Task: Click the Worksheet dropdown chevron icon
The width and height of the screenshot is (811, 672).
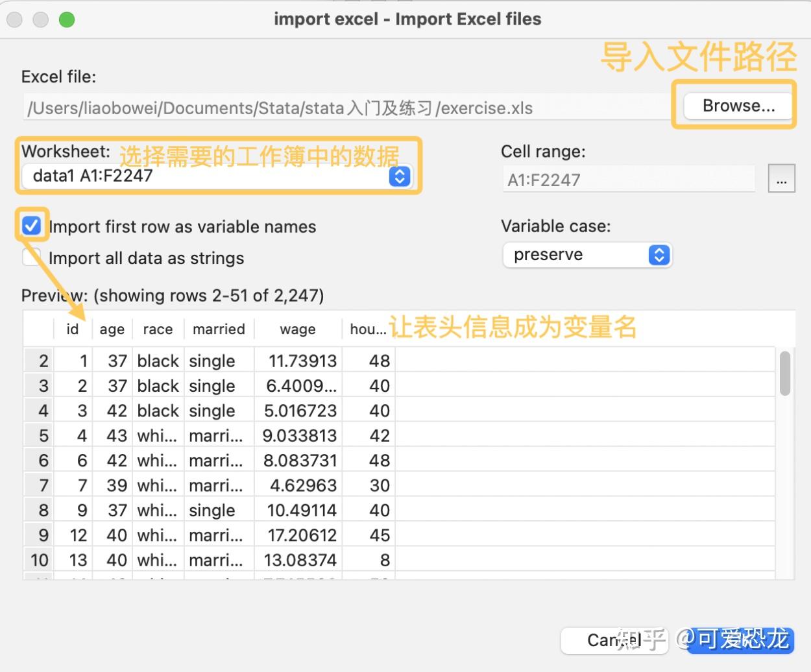Action: [x=400, y=176]
